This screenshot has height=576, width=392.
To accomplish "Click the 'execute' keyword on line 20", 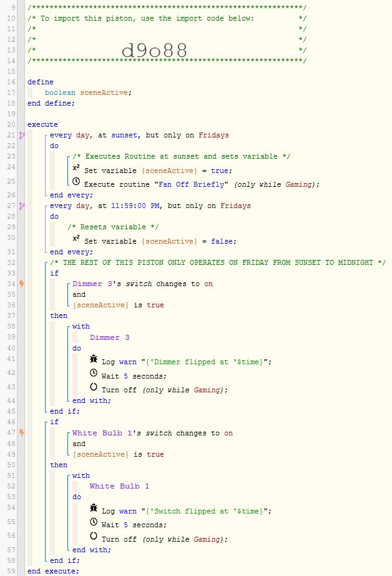I will point(42,124).
